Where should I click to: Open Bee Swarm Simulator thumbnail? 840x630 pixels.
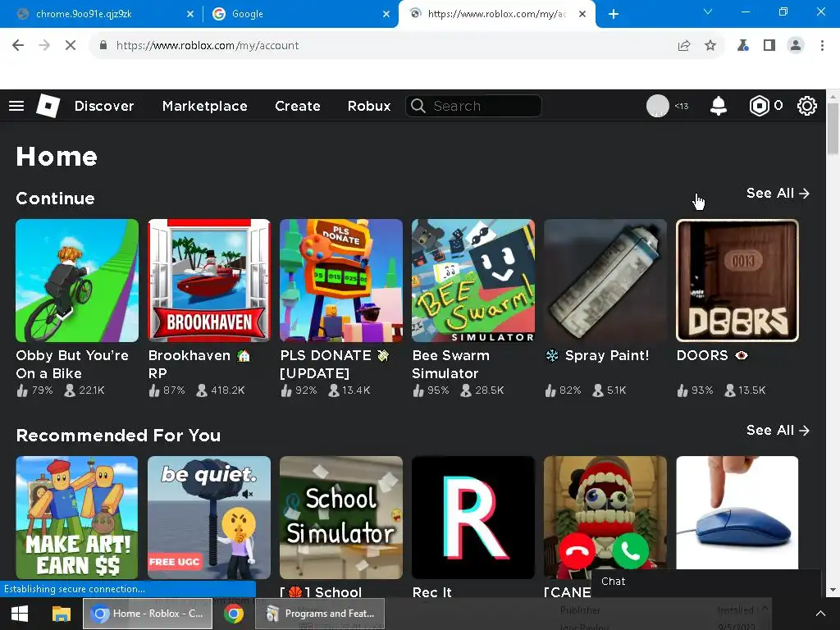[x=473, y=281]
